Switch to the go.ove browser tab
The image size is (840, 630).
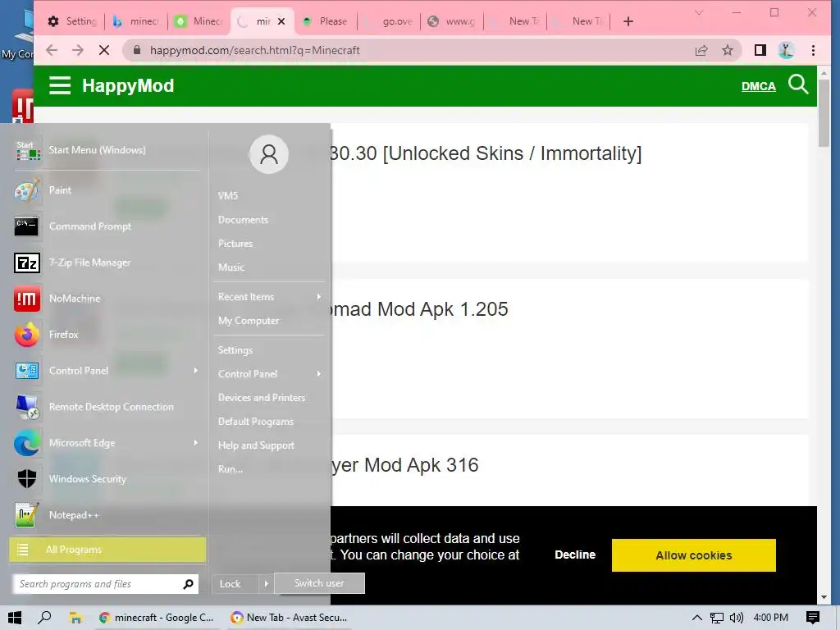point(389,21)
